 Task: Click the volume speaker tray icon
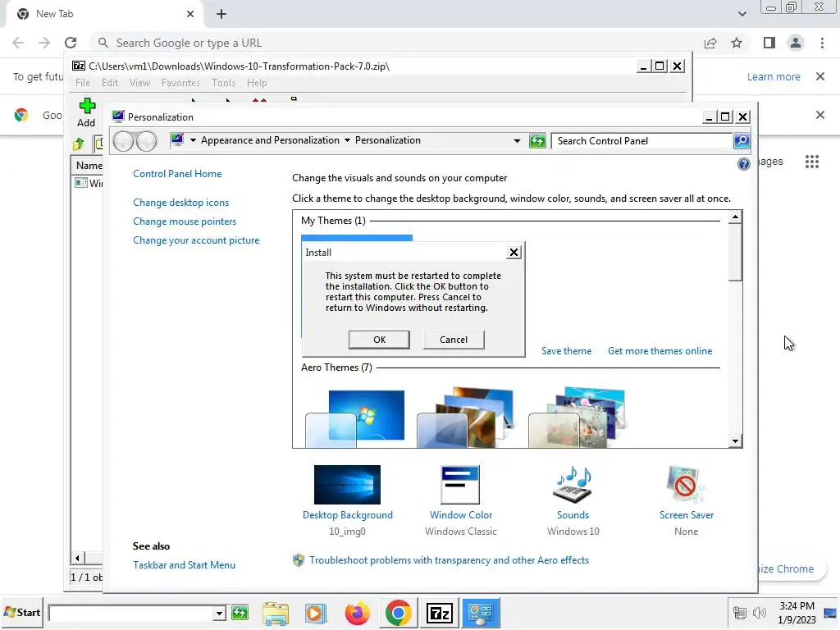coord(759,613)
